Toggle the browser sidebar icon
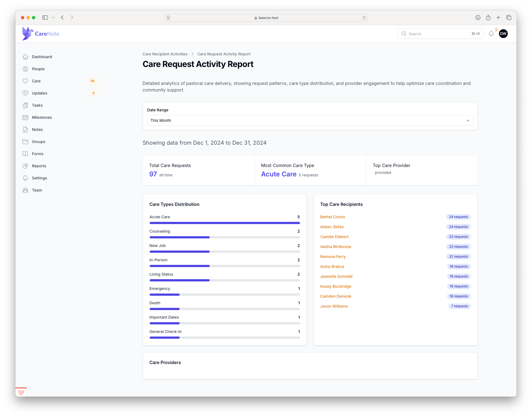532x417 pixels. [x=45, y=18]
